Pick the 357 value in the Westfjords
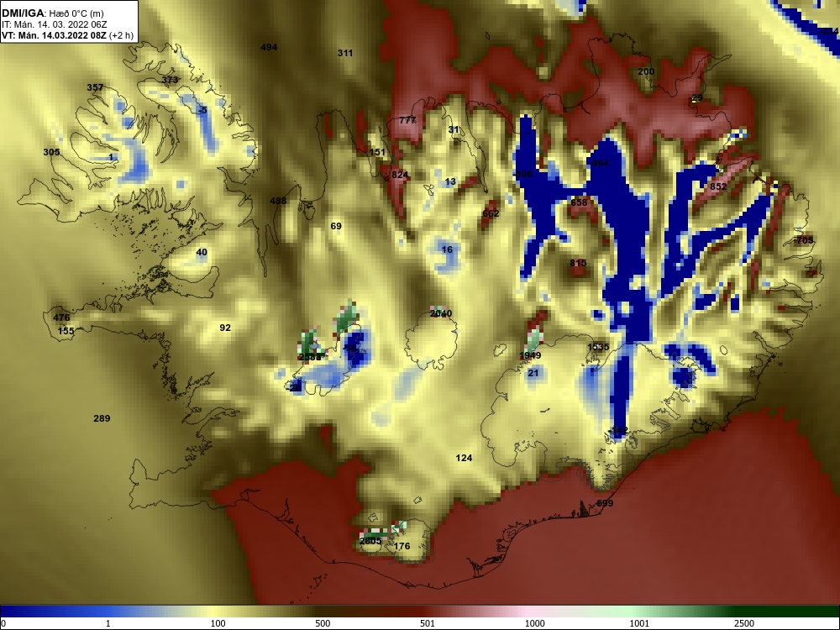Viewport: 840px width, 630px height. (x=95, y=87)
